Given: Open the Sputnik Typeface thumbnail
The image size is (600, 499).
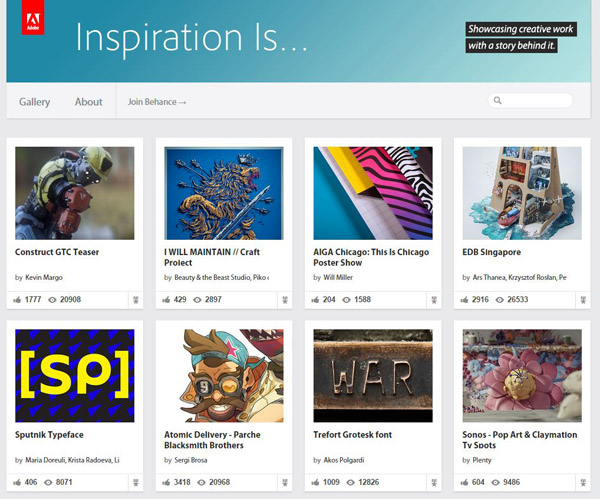Looking at the screenshot, I should (x=75, y=376).
